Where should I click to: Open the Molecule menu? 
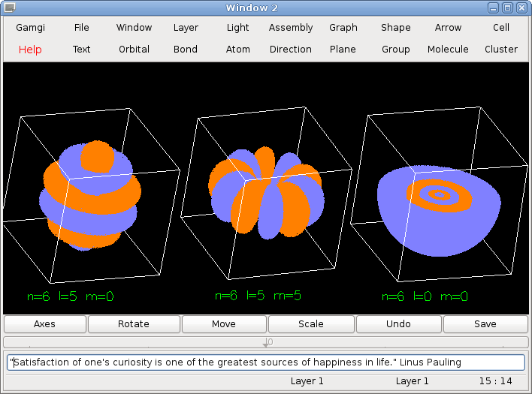[448, 50]
